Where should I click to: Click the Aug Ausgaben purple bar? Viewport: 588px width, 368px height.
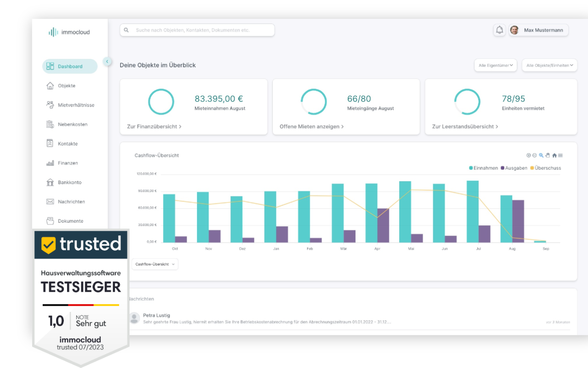point(518,221)
